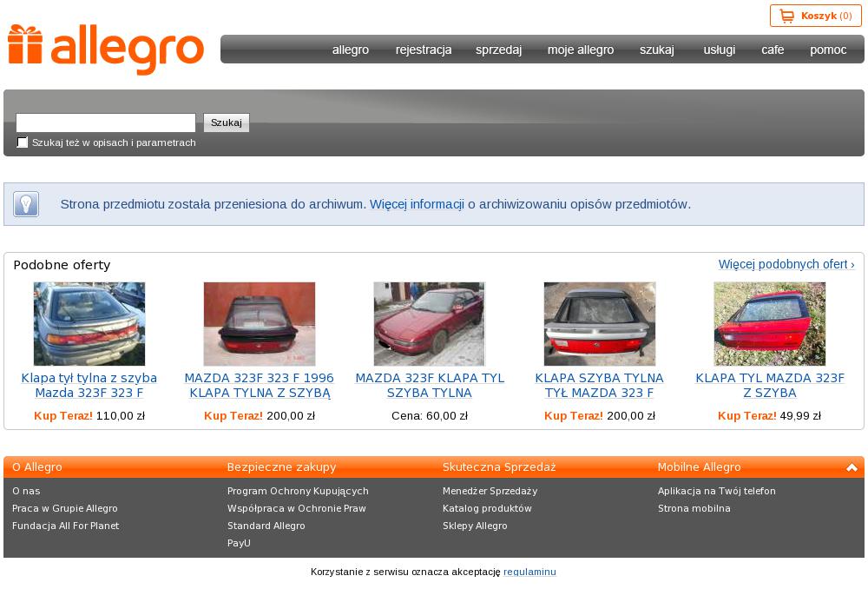Screen dimensions: 868x589
Task: Open Standard Allegro footer link
Action: pyautogui.click(x=266, y=526)
